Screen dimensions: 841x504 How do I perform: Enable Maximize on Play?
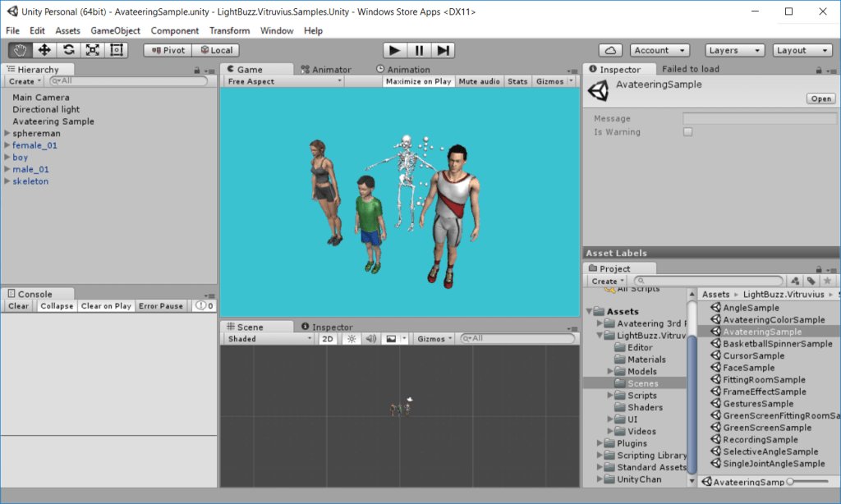click(418, 81)
